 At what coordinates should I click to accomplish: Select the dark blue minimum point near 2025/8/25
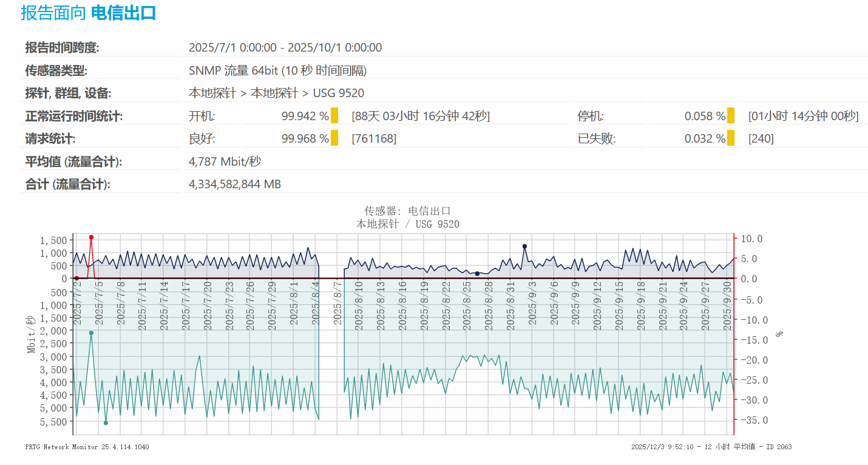477,274
